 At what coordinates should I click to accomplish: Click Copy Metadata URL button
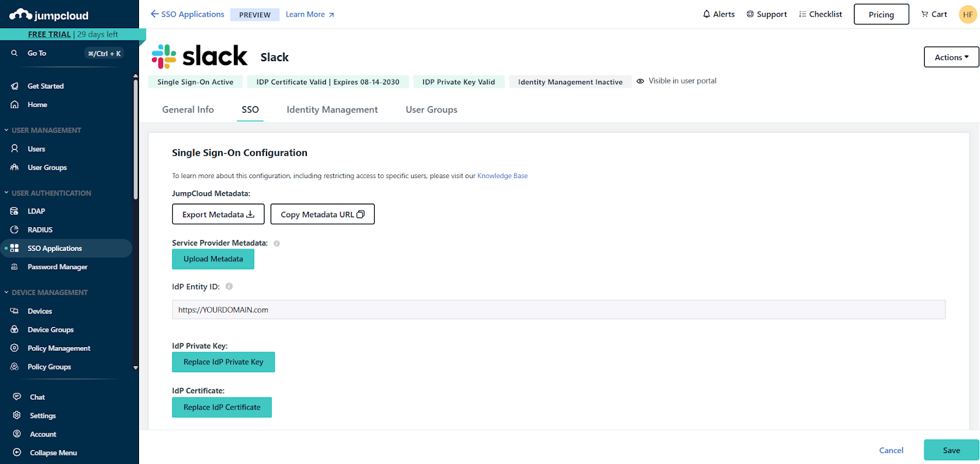click(x=322, y=214)
